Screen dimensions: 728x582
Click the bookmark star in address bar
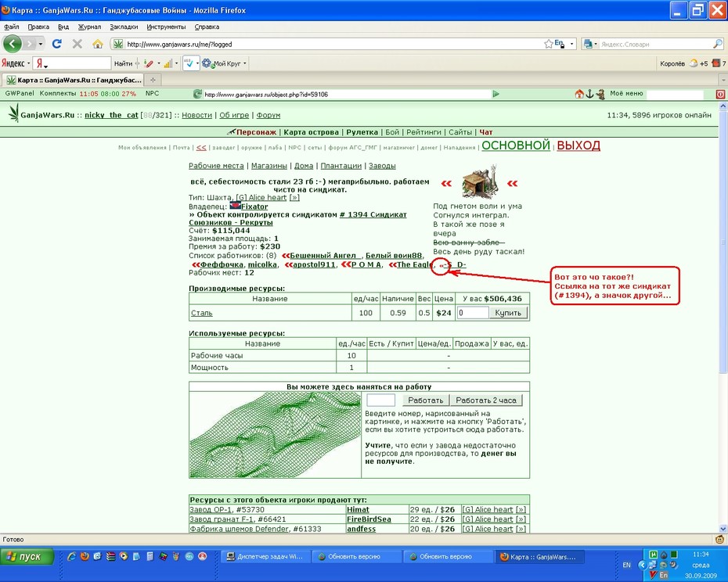pyautogui.click(x=548, y=44)
